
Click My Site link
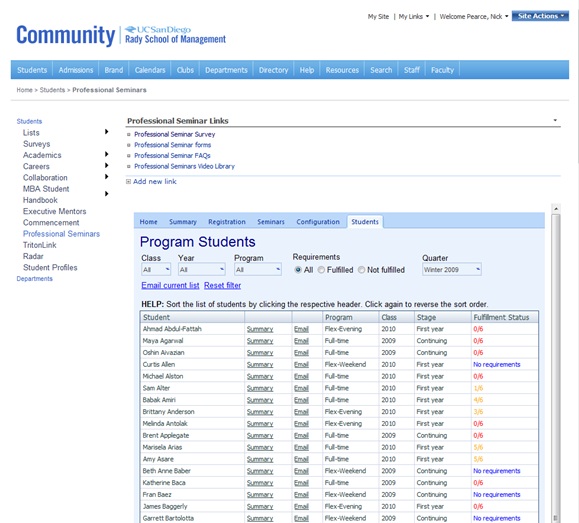tap(378, 17)
